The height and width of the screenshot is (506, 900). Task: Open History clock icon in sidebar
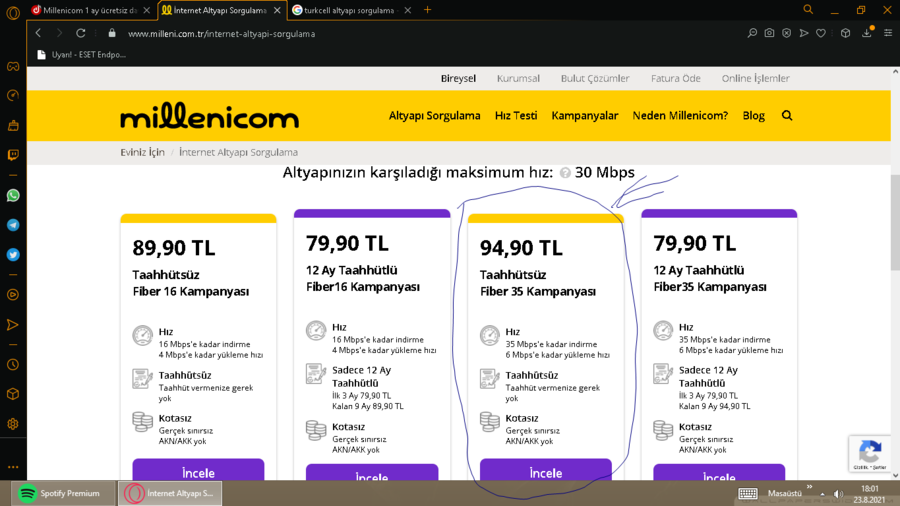pyautogui.click(x=13, y=365)
